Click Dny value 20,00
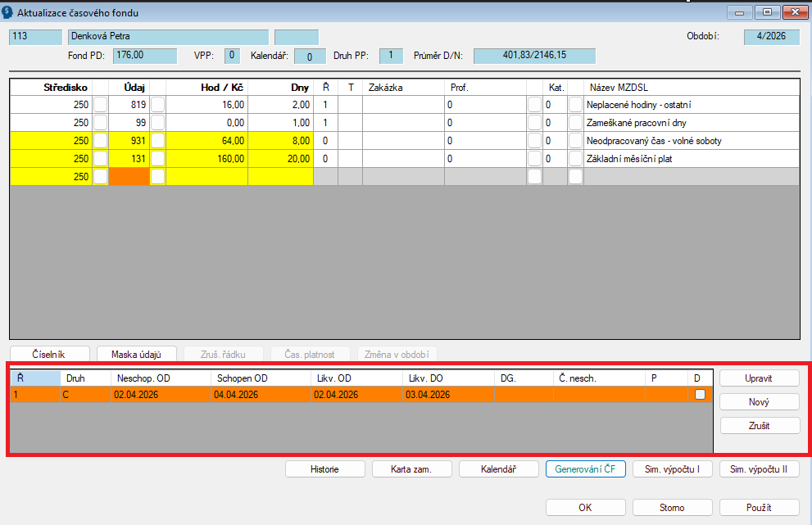This screenshot has width=812, height=525. 281,159
